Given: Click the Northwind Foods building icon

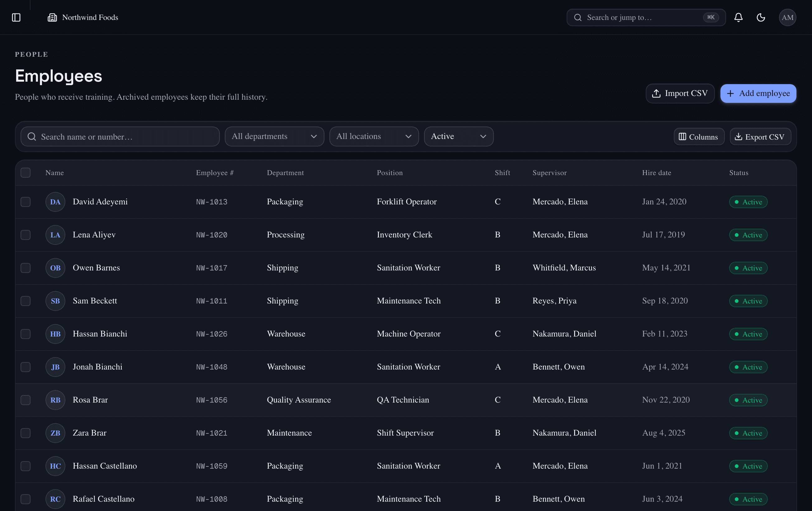Looking at the screenshot, I should [x=52, y=17].
